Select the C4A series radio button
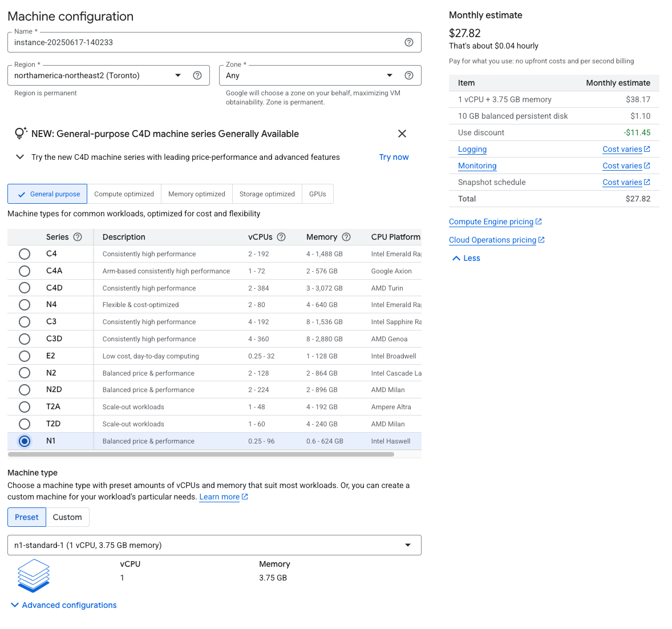 [x=25, y=271]
